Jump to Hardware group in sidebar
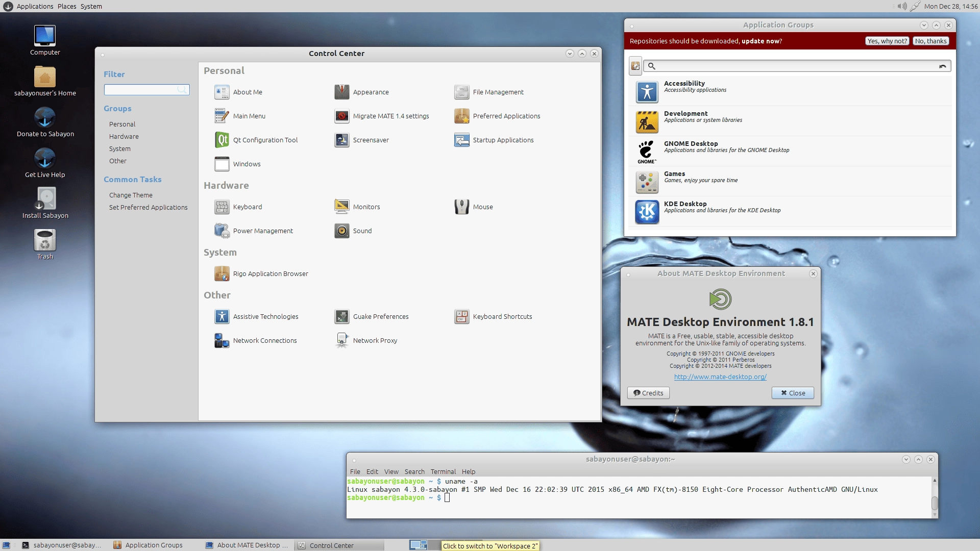Image resolution: width=980 pixels, height=551 pixels. click(124, 137)
